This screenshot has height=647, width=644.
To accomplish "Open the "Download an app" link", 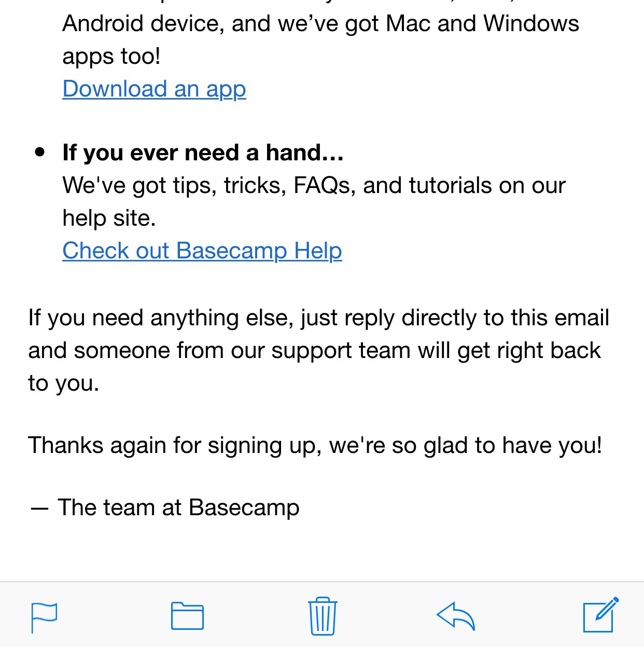I will 154,89.
